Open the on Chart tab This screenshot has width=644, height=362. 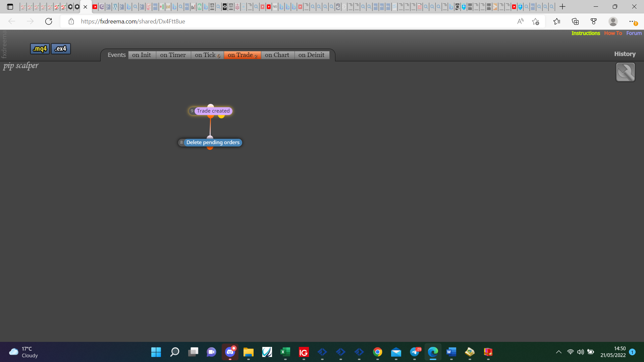(x=277, y=55)
